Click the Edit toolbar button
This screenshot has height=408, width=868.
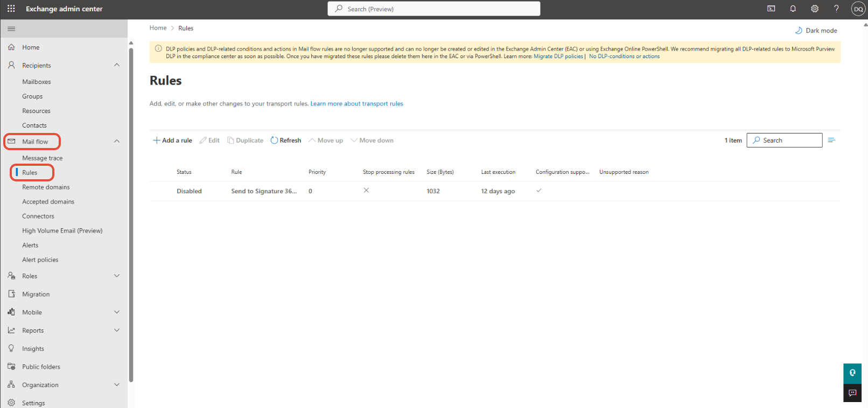pyautogui.click(x=209, y=140)
